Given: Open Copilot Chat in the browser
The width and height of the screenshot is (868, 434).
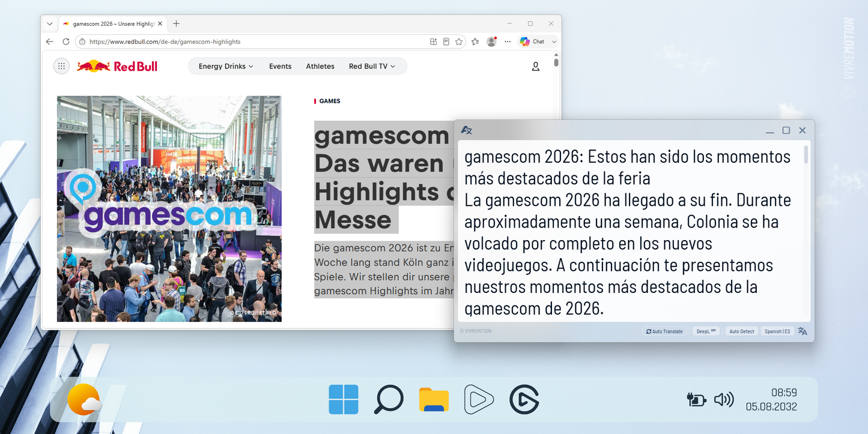Looking at the screenshot, I should point(532,41).
